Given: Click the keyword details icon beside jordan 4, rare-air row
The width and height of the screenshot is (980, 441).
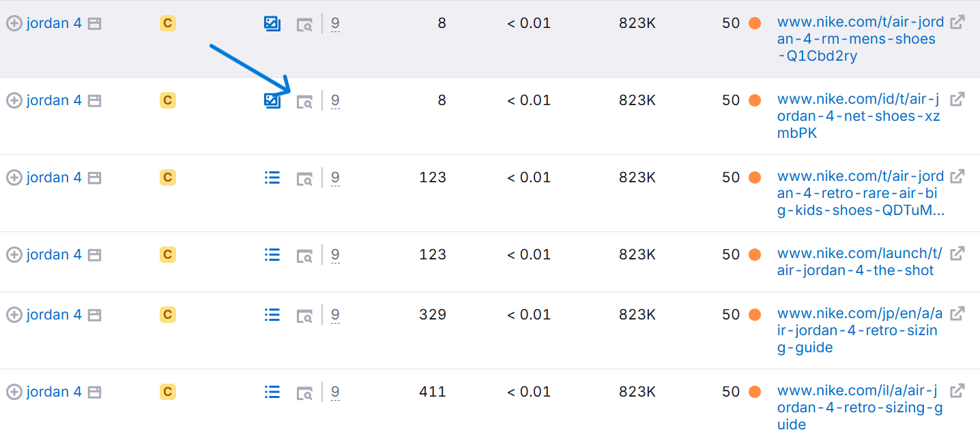Looking at the screenshot, I should (x=94, y=177).
